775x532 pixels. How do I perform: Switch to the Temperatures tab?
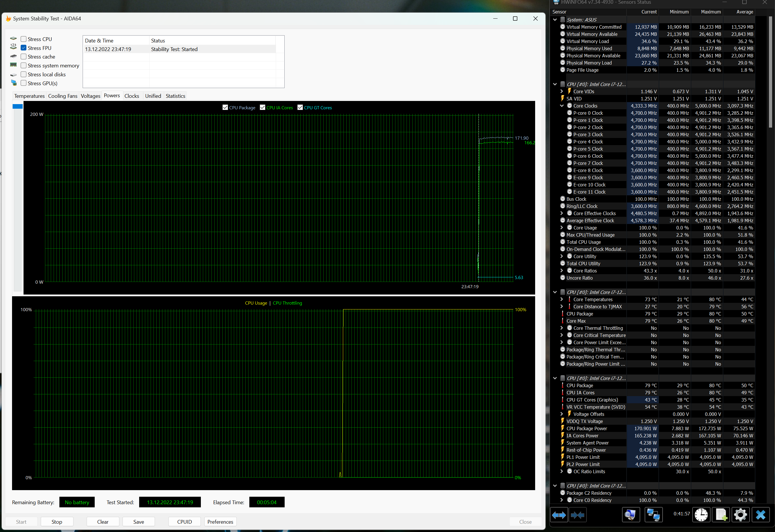tap(29, 96)
